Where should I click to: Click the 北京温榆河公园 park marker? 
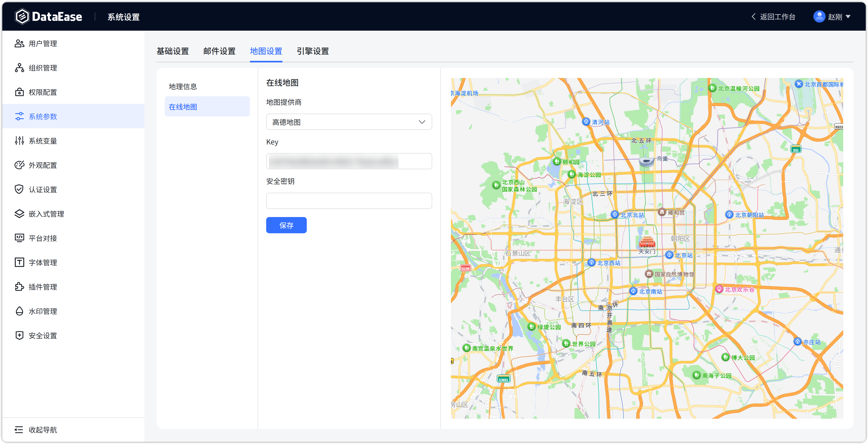click(712, 88)
